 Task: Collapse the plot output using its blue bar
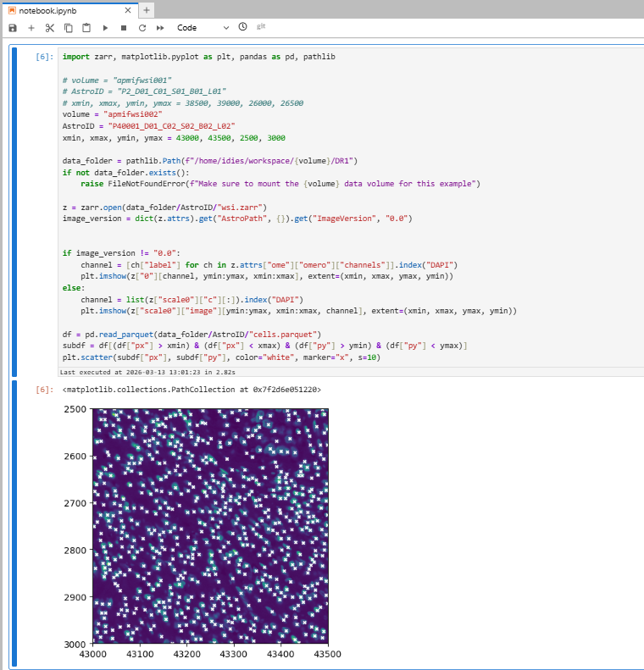pos(13,523)
